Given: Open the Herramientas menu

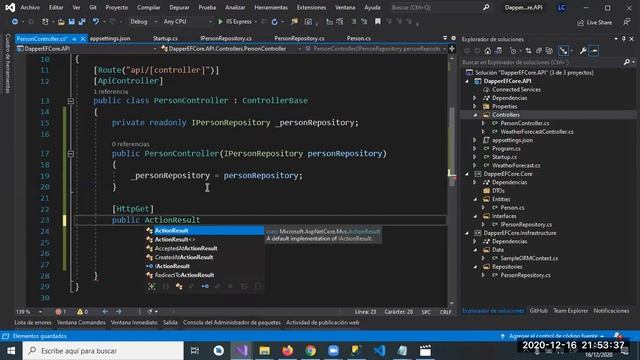Looking at the screenshot, I should 271,7.
